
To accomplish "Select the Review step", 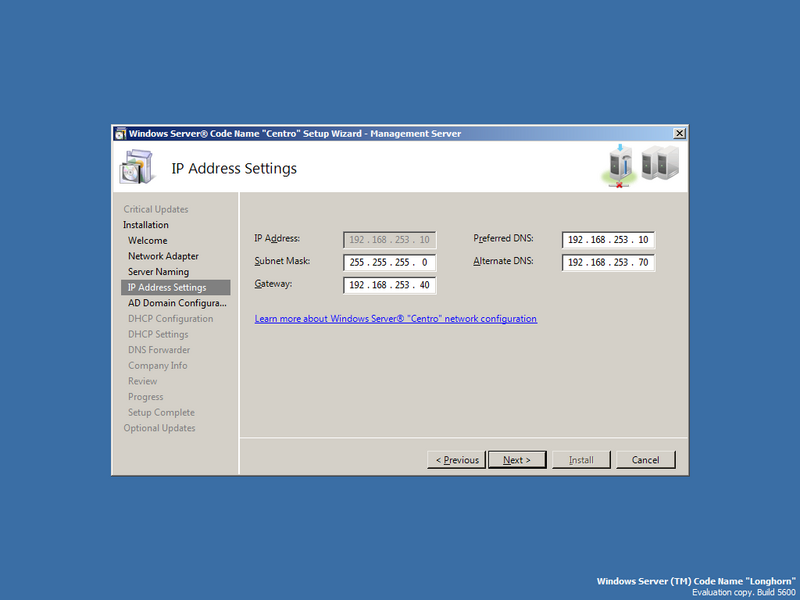I will click(143, 381).
